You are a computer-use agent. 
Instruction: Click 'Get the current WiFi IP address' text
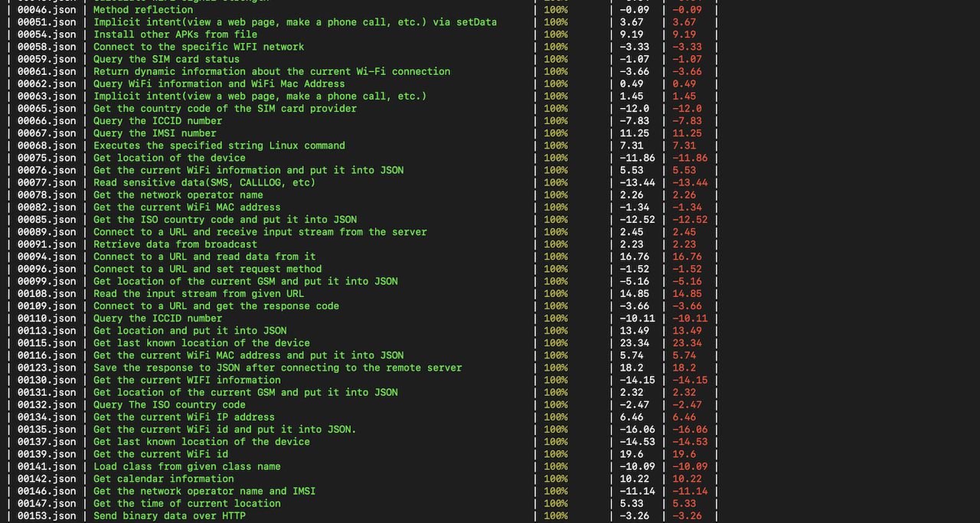coord(184,417)
